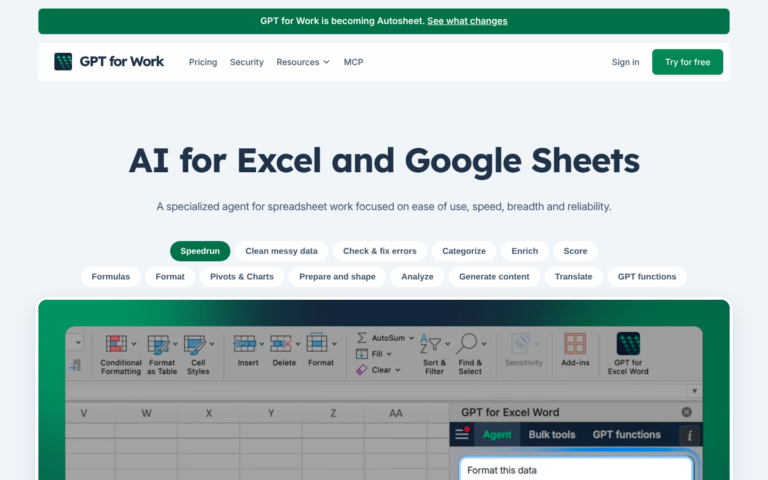
Task: Expand the Resources menu chevron
Action: [327, 62]
